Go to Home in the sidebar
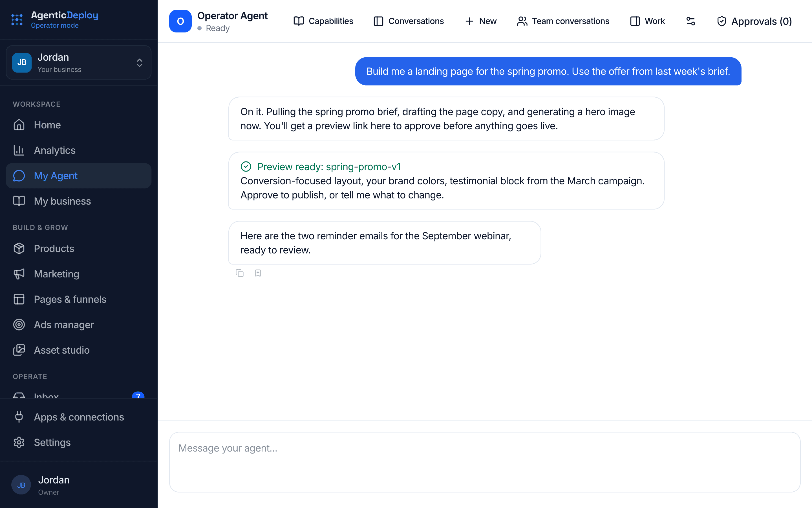812x508 pixels. tap(78, 125)
